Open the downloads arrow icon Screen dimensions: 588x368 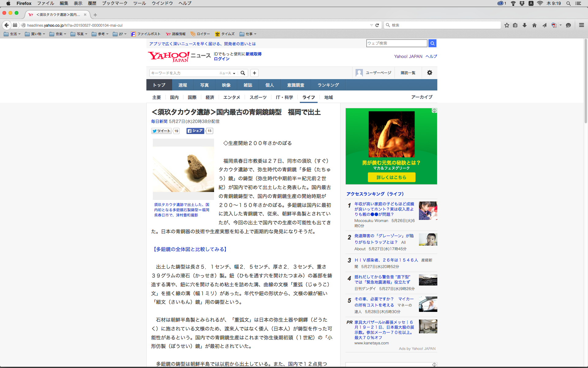[x=525, y=25]
